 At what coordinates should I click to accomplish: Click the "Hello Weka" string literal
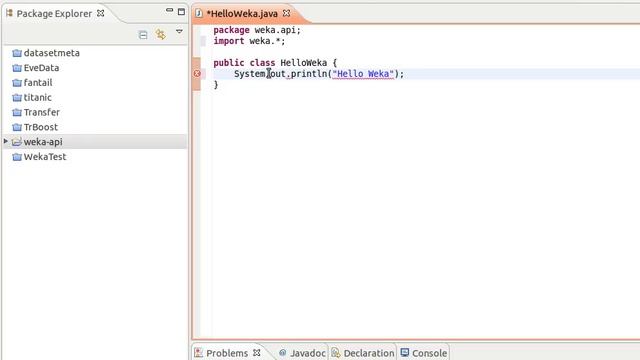coord(363,74)
